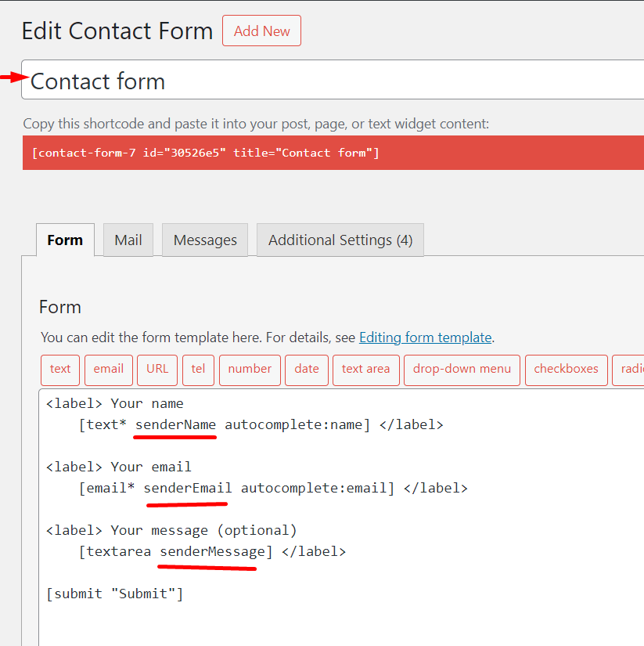Screen dimensions: 644x646
Task: Add a URL field tag
Action: pos(157,370)
